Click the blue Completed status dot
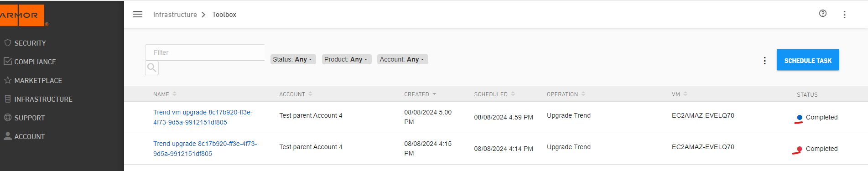Viewport: 868px width, 171px height. (799, 118)
